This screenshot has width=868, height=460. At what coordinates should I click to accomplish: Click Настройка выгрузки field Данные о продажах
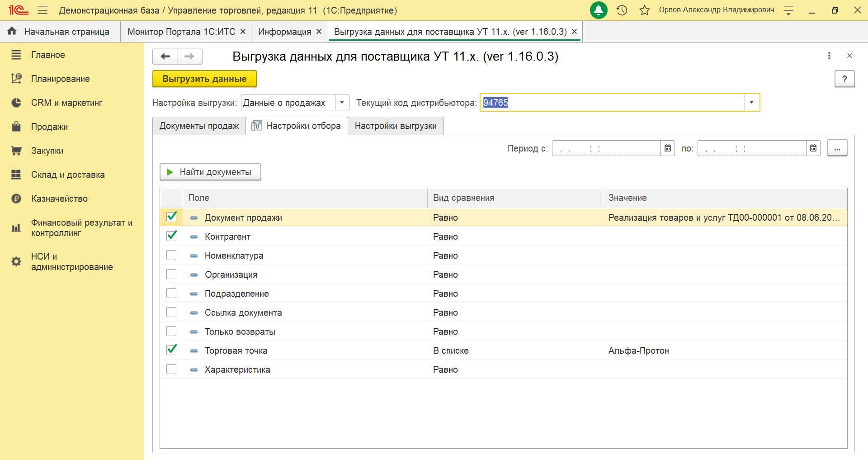click(x=288, y=103)
